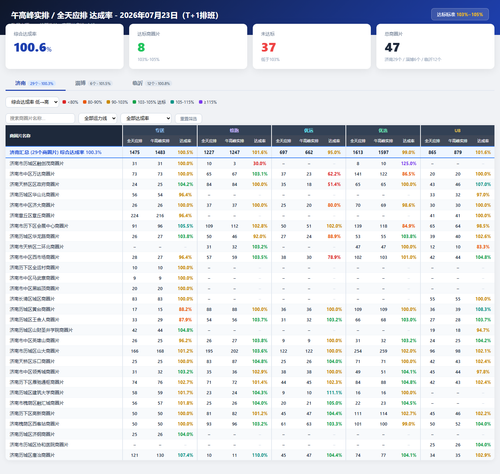Screen dimensions: 500x474
Task: Click the orange 80-90% legend dot
Action: [x=85, y=102]
